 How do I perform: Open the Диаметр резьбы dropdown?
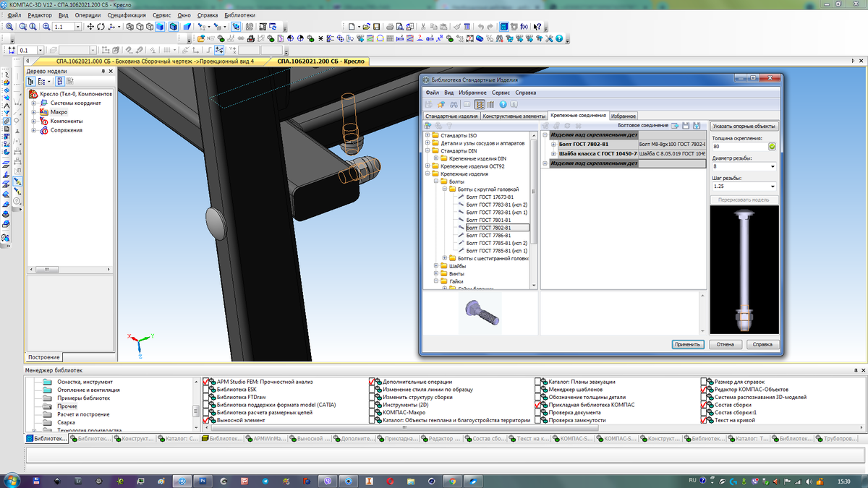point(774,167)
